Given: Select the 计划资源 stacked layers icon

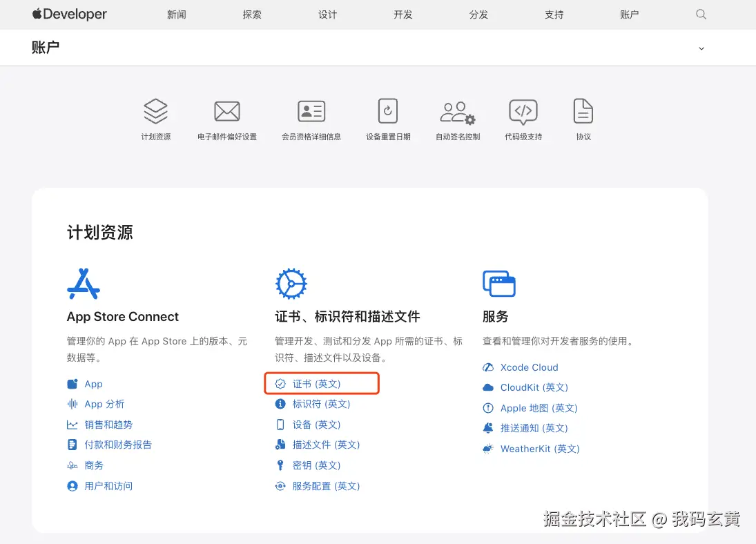Looking at the screenshot, I should pos(156,111).
